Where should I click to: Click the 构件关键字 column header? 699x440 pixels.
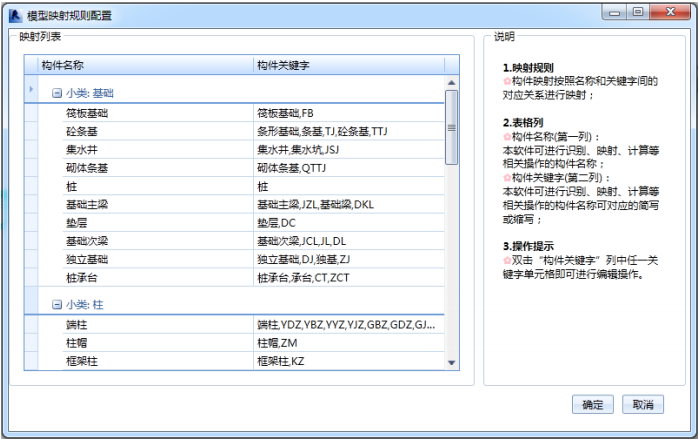(x=349, y=66)
